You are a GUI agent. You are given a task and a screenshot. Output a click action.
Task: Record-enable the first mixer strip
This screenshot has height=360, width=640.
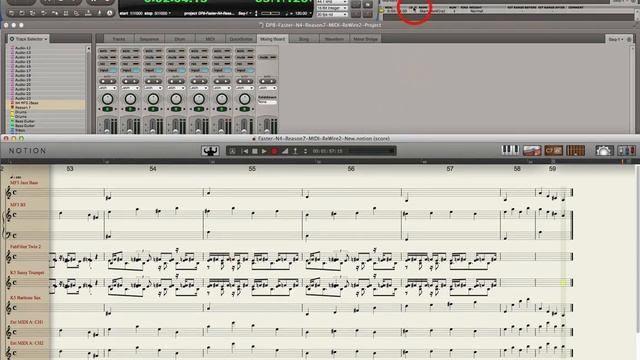[107, 64]
